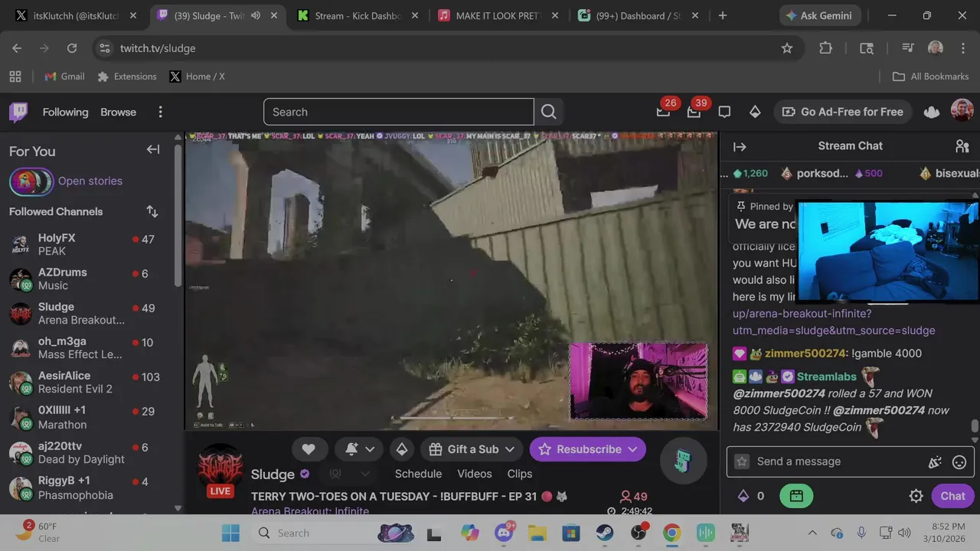Viewport: 980px width, 551px height.
Task: Click Bits balance showing 0
Action: point(751,496)
